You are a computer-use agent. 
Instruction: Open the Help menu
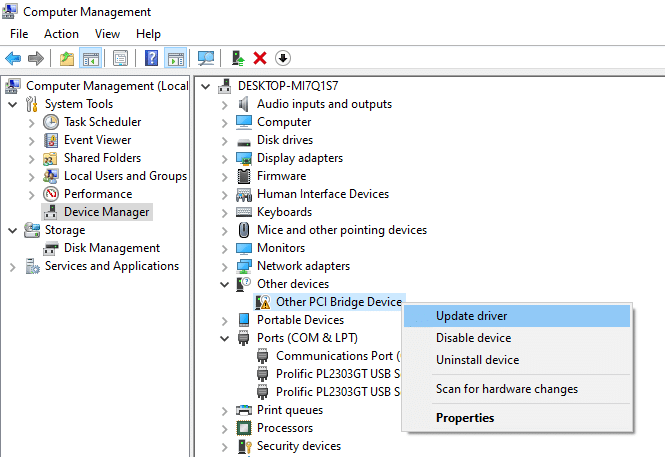coord(148,34)
